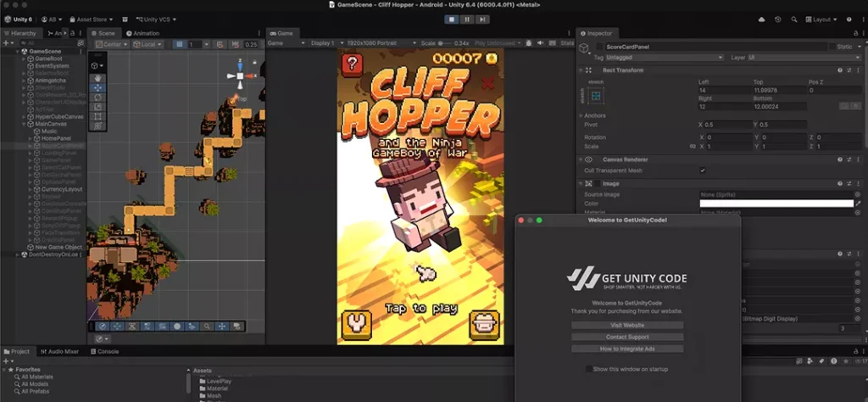
Task: Switch to the Scene tab
Action: click(103, 33)
